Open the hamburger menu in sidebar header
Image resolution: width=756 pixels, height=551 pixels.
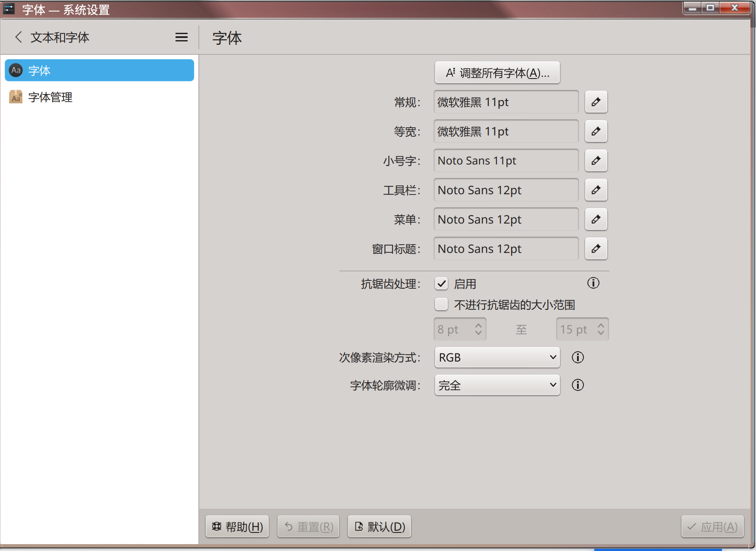coord(182,38)
